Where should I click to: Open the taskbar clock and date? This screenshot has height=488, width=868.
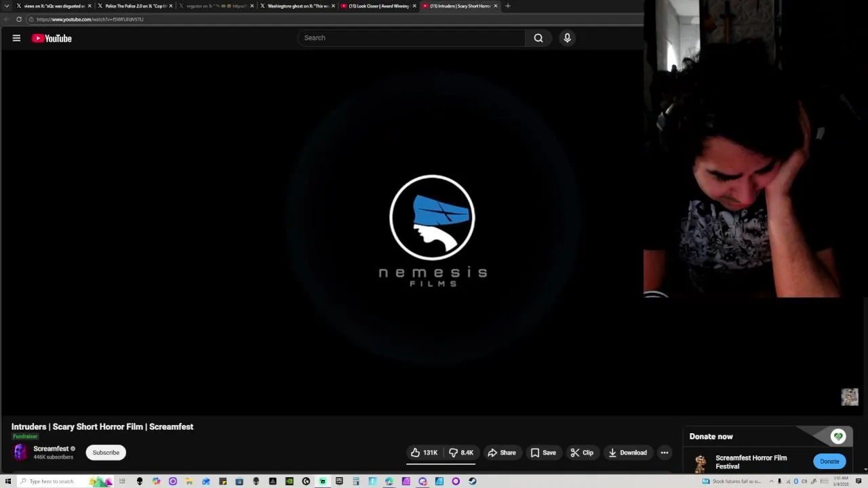coord(841,481)
